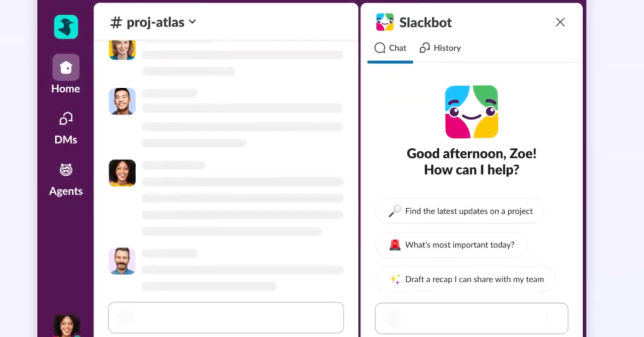Switch to the Chat tab
644x337 pixels.
tap(391, 48)
